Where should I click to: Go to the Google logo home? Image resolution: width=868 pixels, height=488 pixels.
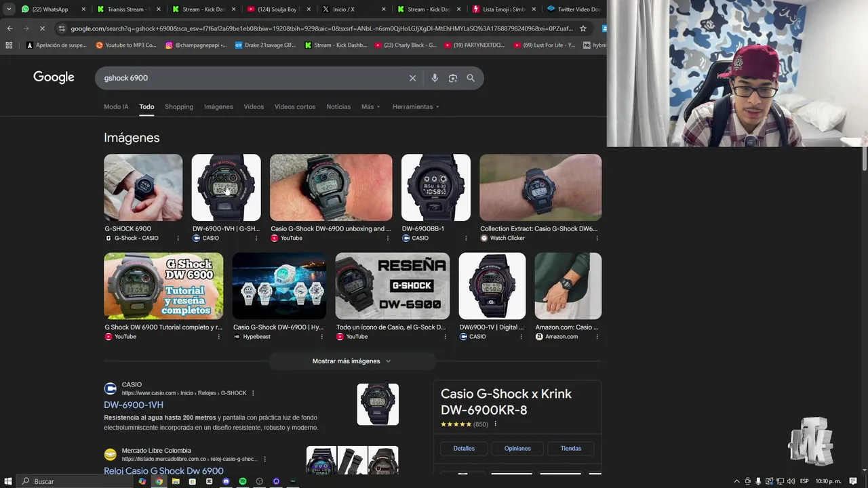54,77
